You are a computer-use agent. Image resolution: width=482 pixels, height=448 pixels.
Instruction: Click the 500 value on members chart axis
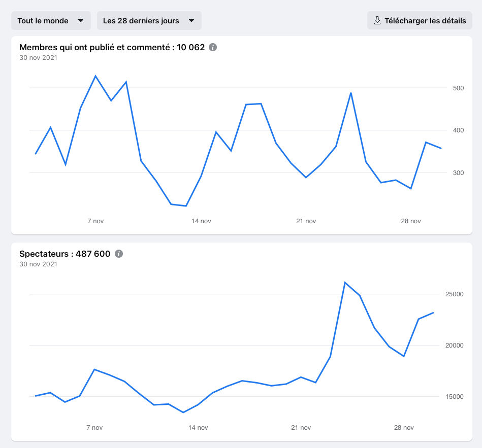tap(459, 88)
